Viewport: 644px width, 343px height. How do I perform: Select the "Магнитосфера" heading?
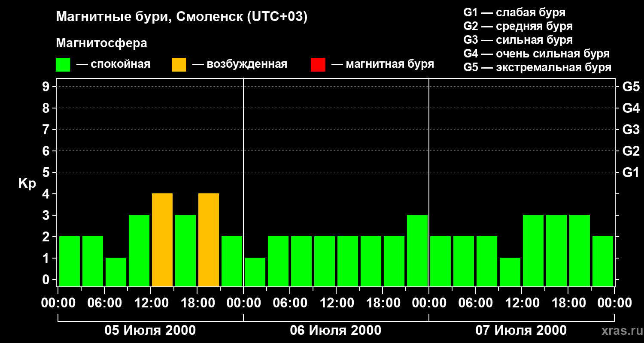click(102, 43)
